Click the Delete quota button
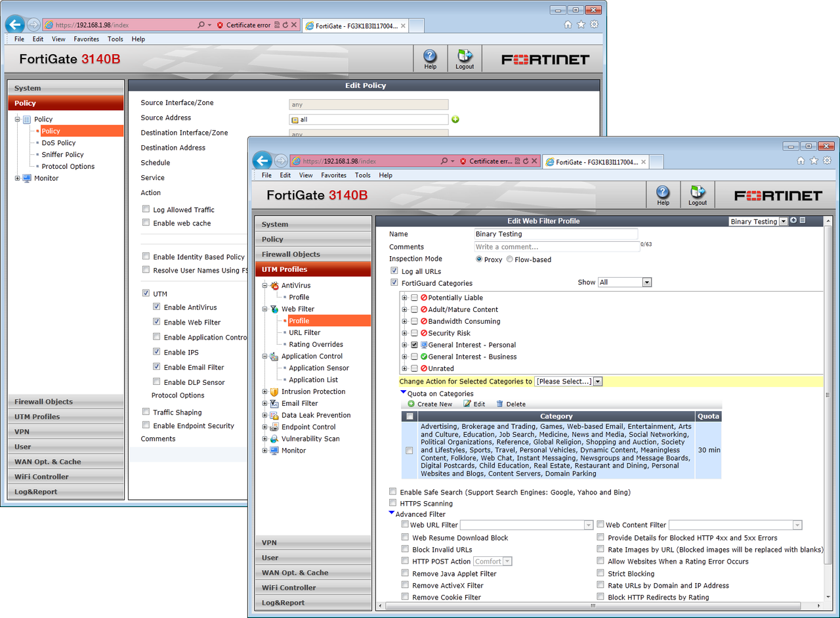The image size is (840, 618). tap(511, 405)
